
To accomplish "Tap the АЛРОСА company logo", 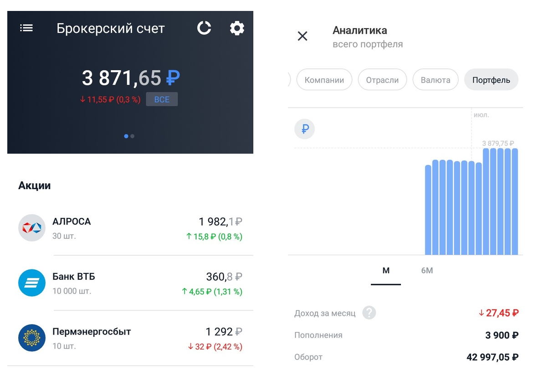I will (32, 228).
